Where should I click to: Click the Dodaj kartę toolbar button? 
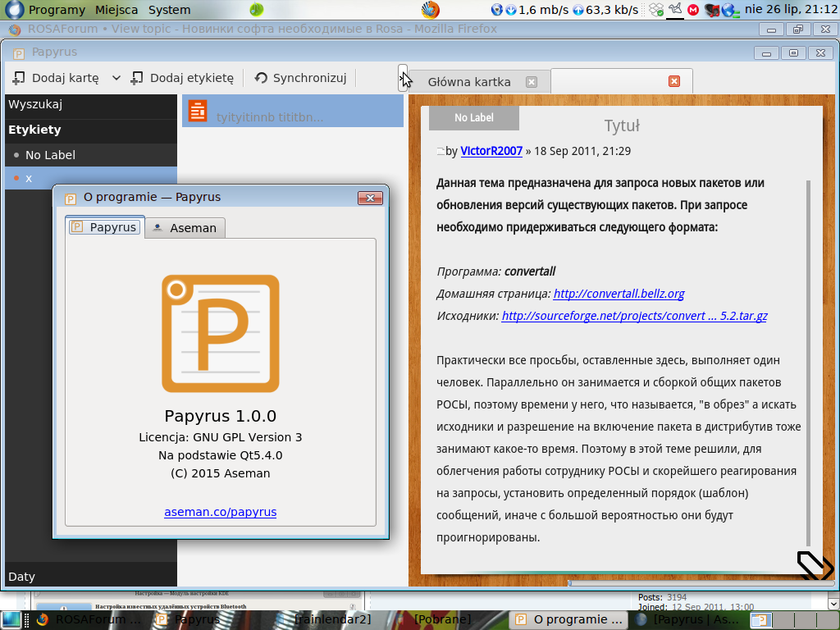pos(56,78)
